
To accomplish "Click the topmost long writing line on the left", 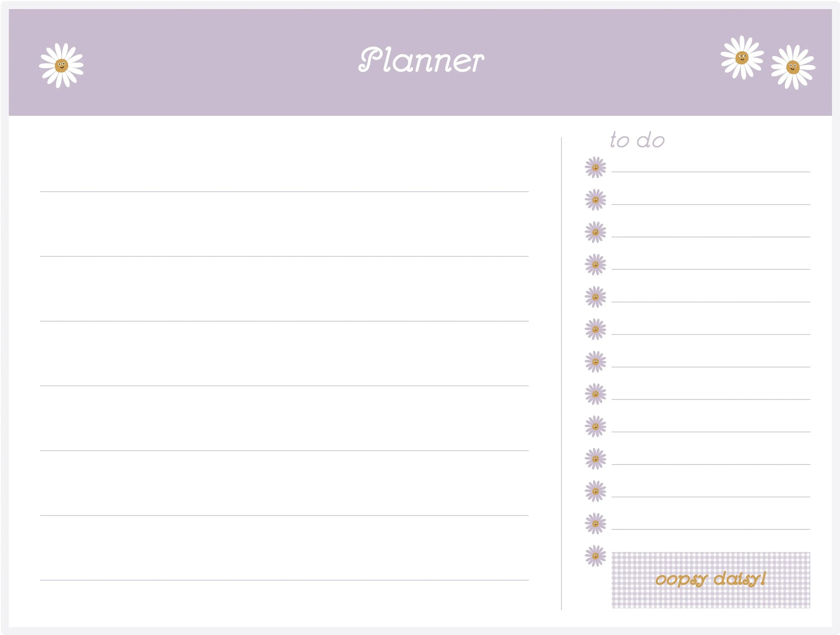I will point(284,191).
